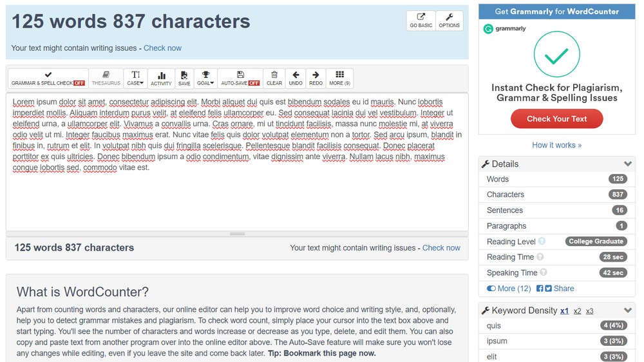The image size is (644, 362).
Task: Select the x3 keyword density tab
Action: [x=589, y=311]
